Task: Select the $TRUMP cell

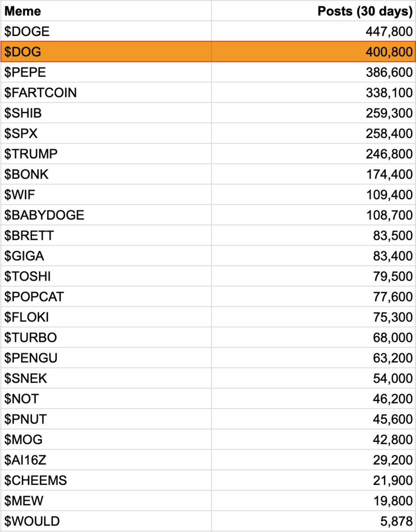Action: 106,153
